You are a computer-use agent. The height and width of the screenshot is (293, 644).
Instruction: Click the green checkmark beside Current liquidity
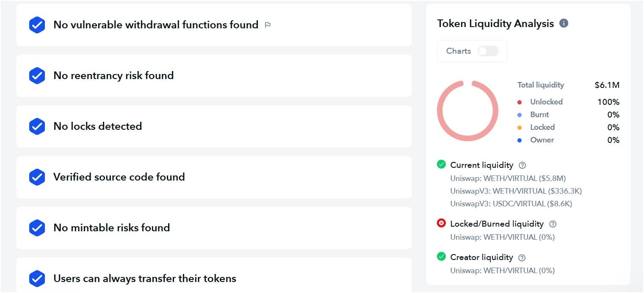tap(442, 164)
